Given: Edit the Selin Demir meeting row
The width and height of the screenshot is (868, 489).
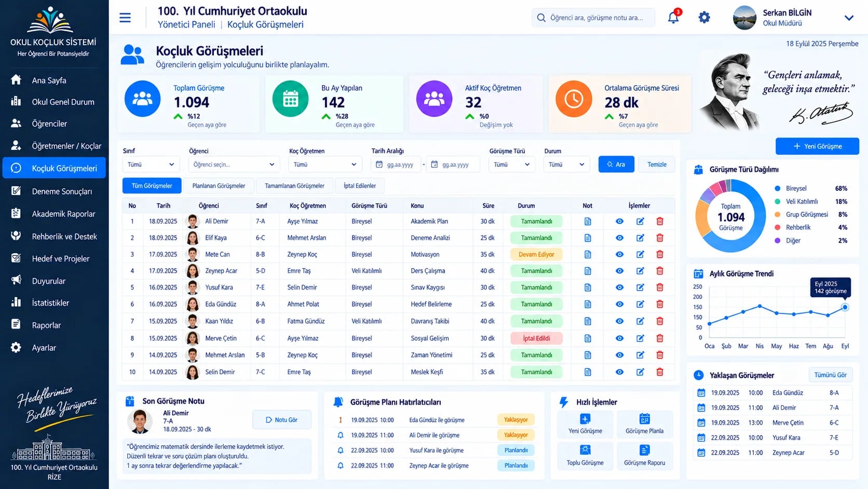Looking at the screenshot, I should [x=640, y=372].
